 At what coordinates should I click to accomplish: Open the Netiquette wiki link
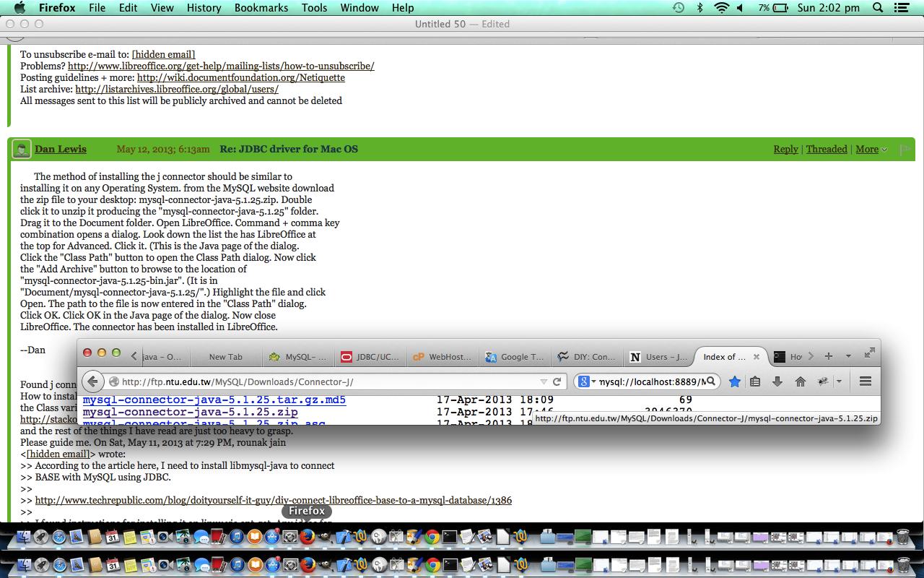pyautogui.click(x=241, y=77)
